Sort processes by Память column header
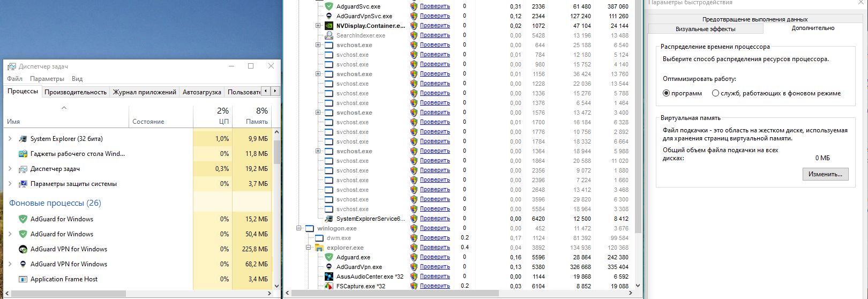 251,116
